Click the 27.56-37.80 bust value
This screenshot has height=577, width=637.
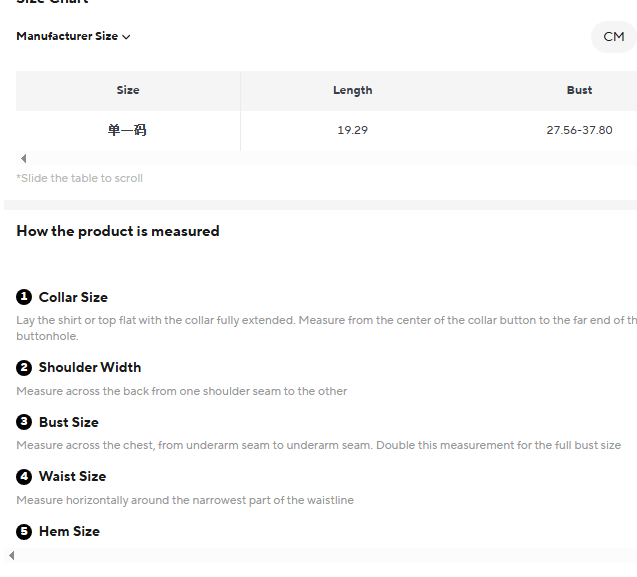click(x=579, y=130)
